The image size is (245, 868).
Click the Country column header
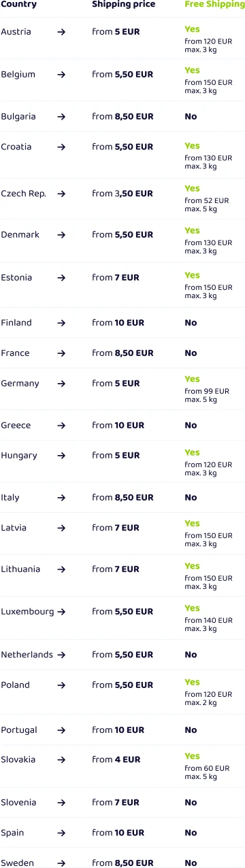[x=19, y=4]
